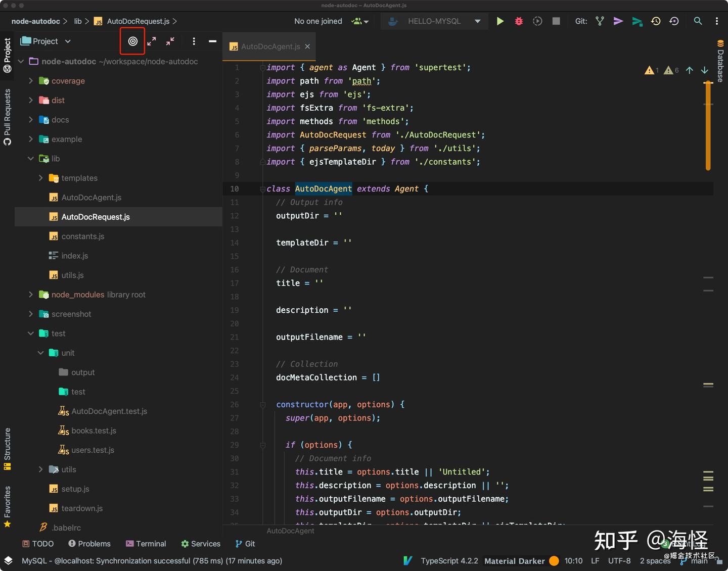Viewport: 728px width, 571px height.
Task: Switch to the Terminal tab at the bottom
Action: (x=146, y=544)
